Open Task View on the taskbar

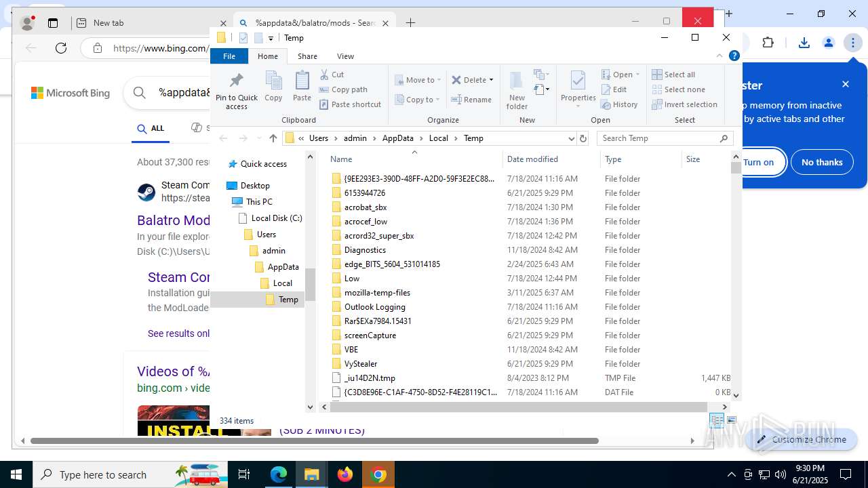(x=244, y=474)
